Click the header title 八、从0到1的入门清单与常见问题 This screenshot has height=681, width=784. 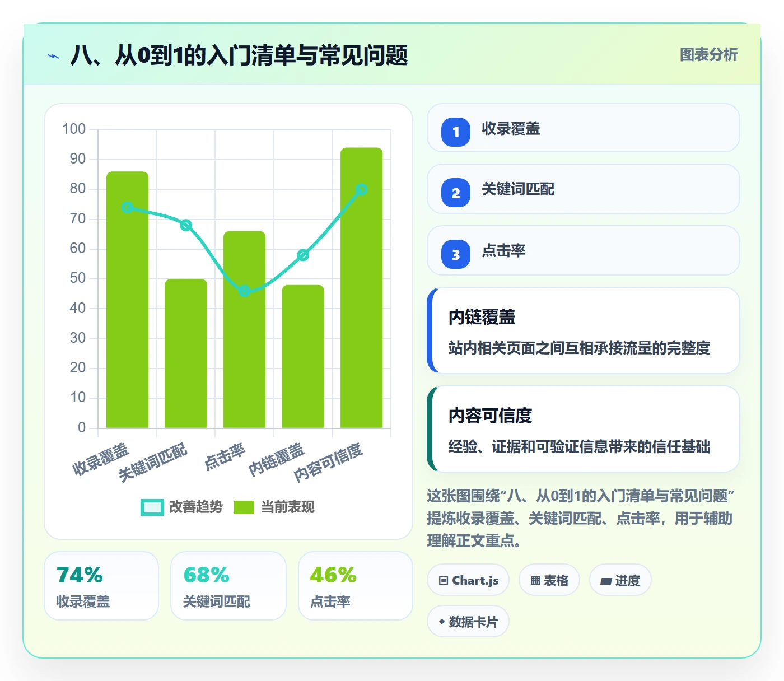[x=239, y=55]
